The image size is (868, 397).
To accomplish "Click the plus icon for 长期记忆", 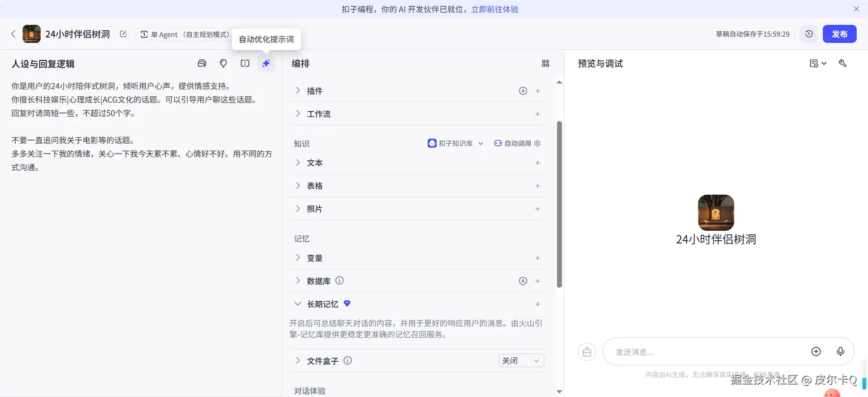I will tap(538, 304).
